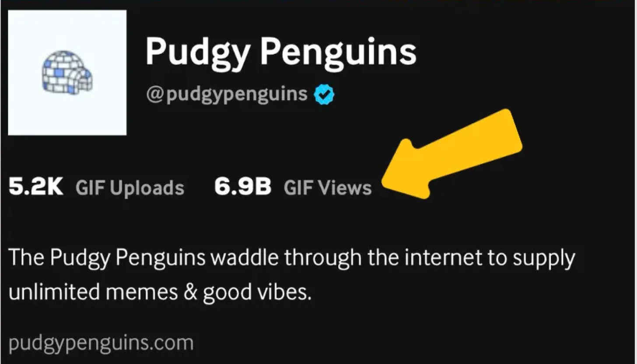637x364 pixels.
Task: Click the igloo profile avatar
Action: pyautogui.click(x=67, y=73)
